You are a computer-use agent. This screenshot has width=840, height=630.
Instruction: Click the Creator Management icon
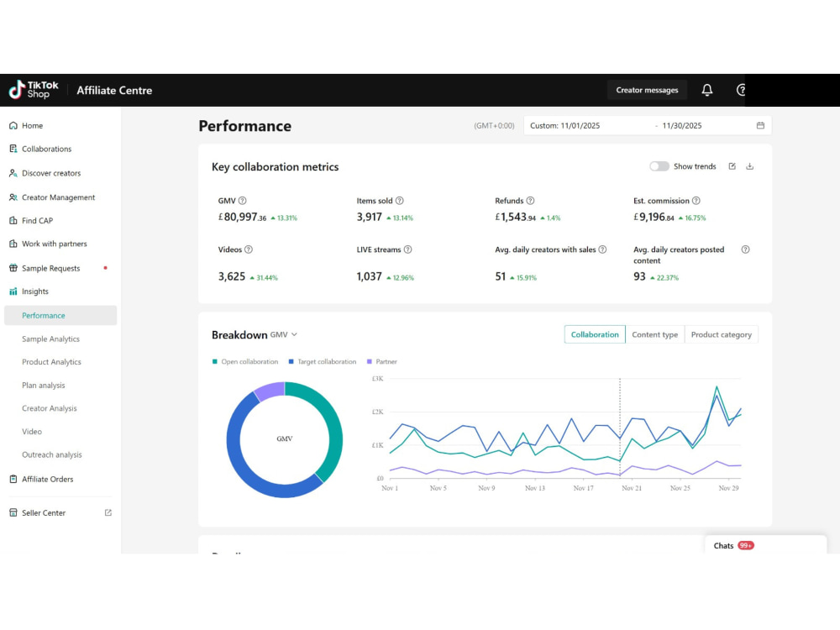(13, 197)
